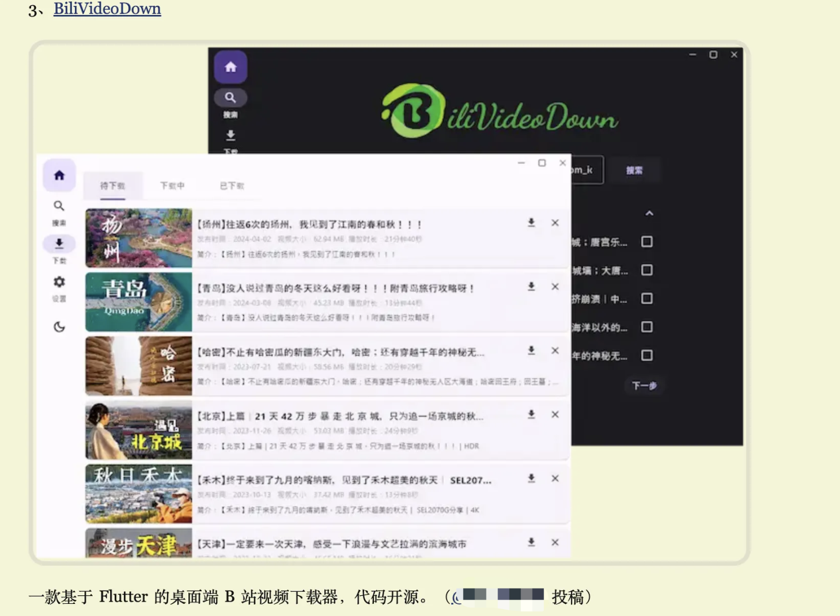Open the 哈密 video thumbnail
Viewport: 840px width, 616px height.
pos(139,366)
